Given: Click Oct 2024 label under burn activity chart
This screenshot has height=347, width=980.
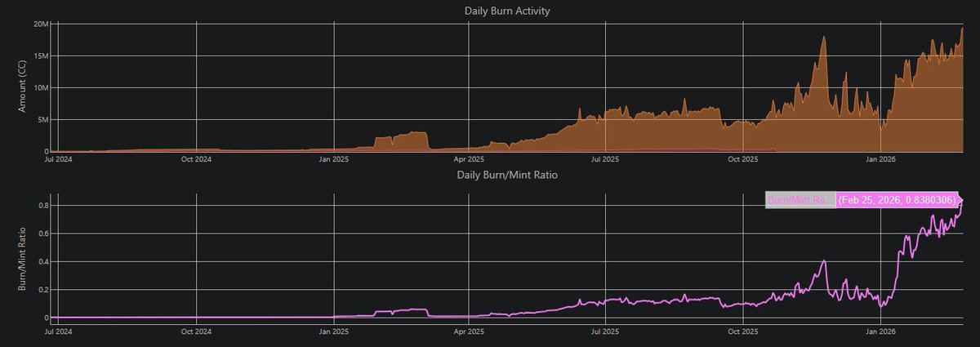Looking at the screenshot, I should [197, 160].
